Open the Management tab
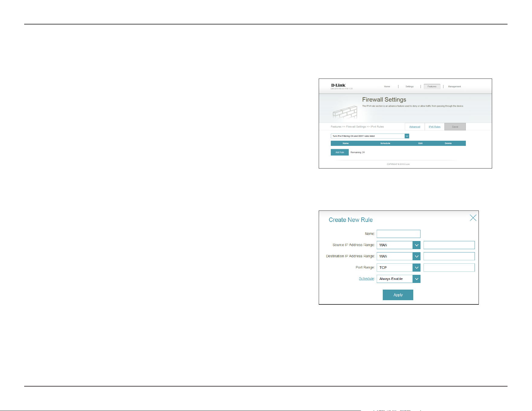 click(x=454, y=87)
